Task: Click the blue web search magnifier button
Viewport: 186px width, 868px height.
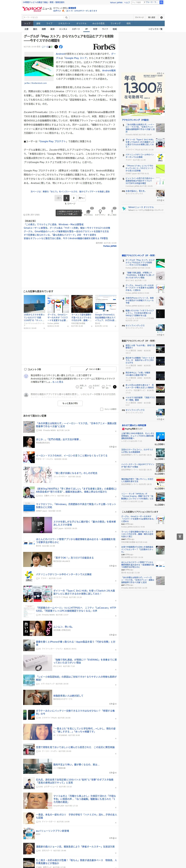Action: [x=161, y=2]
